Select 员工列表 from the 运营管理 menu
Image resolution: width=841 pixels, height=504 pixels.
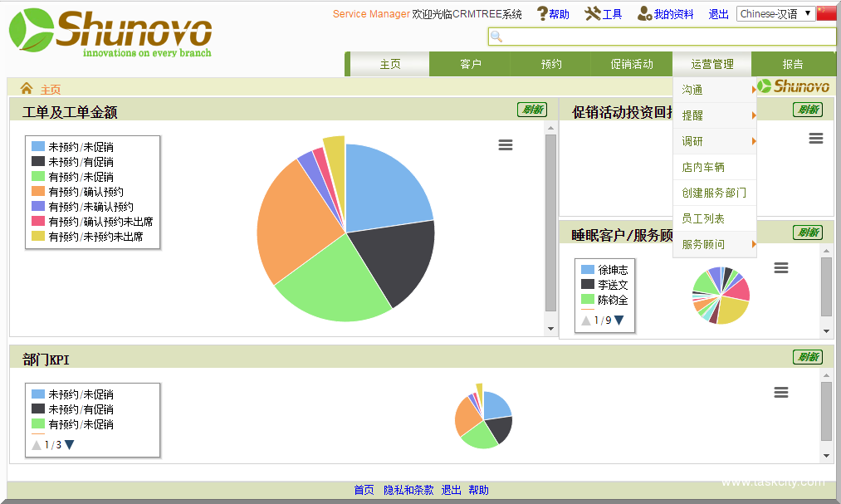click(x=702, y=218)
